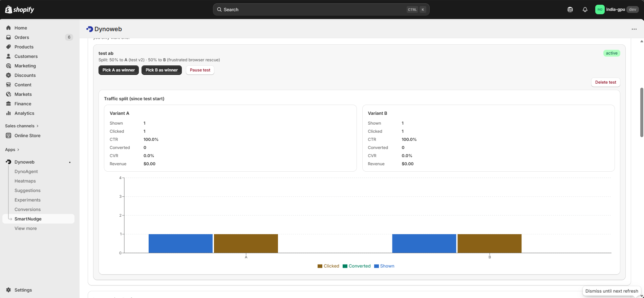Click the Pause test button

(200, 70)
